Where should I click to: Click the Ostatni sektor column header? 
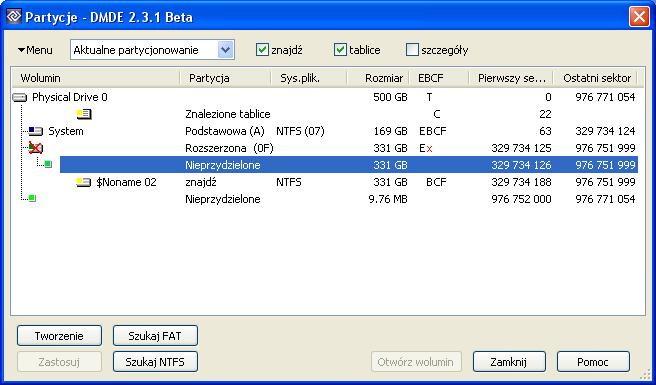click(595, 78)
